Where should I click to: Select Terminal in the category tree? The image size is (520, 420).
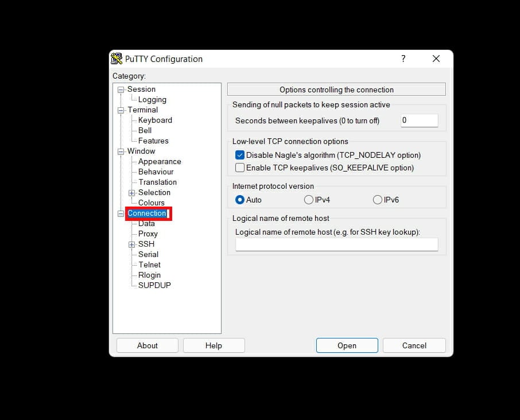tap(142, 110)
